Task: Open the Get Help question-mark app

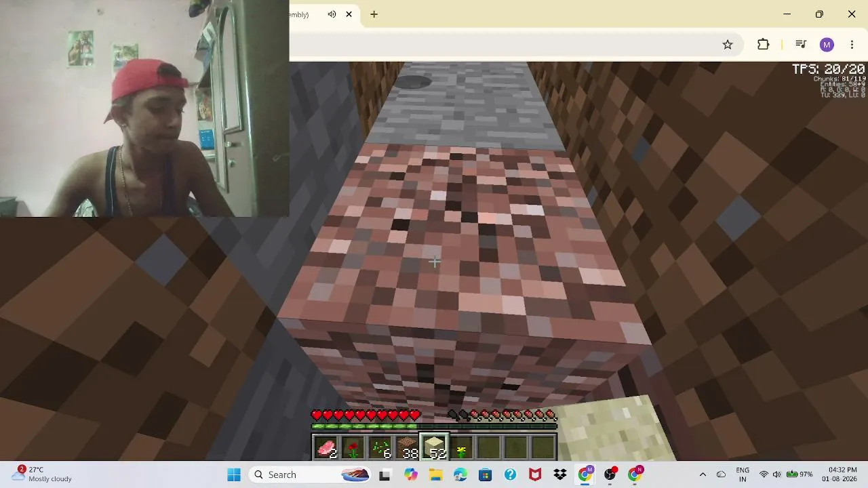Action: pos(510,474)
